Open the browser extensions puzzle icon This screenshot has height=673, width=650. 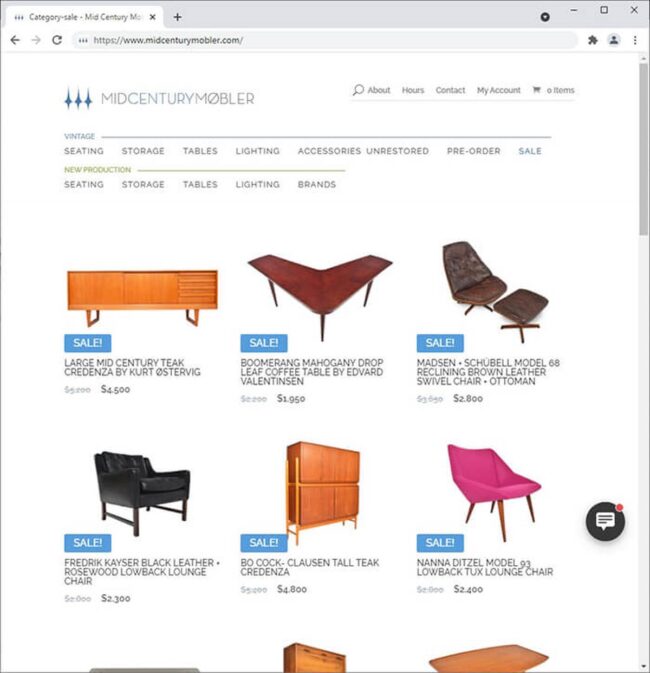pyautogui.click(x=593, y=40)
